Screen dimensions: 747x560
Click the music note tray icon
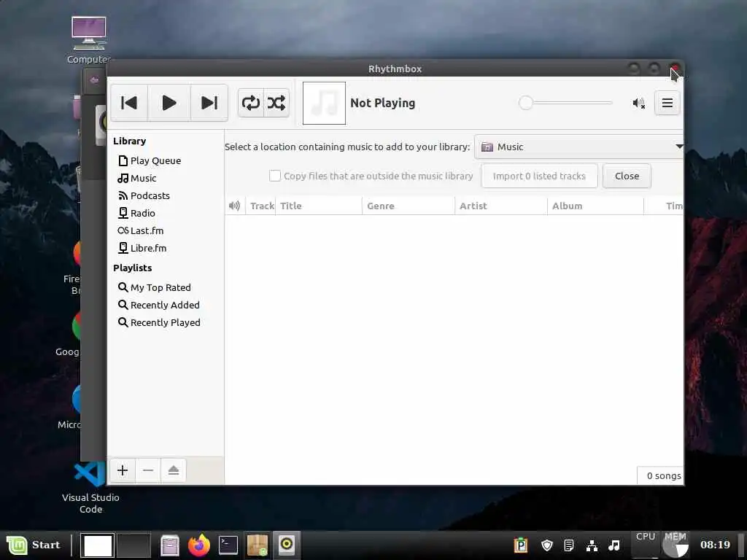614,545
